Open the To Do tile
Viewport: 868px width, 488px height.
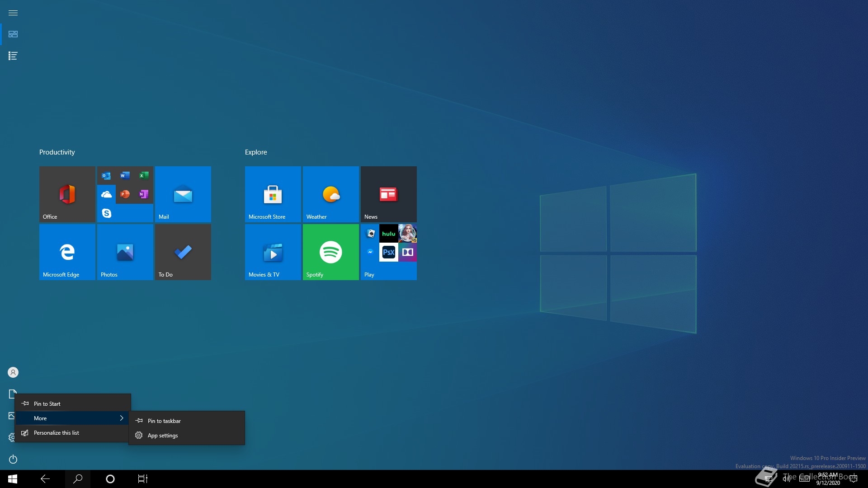[183, 252]
